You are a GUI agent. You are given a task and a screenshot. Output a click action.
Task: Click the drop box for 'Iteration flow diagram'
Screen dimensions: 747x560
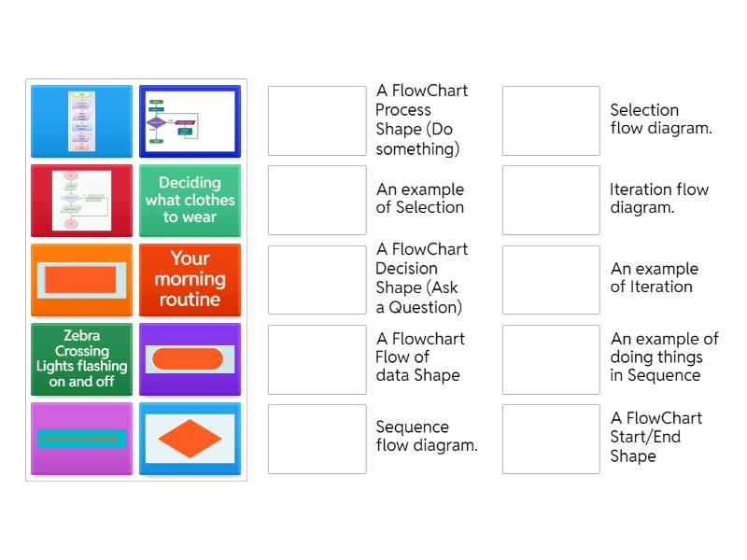(x=551, y=201)
